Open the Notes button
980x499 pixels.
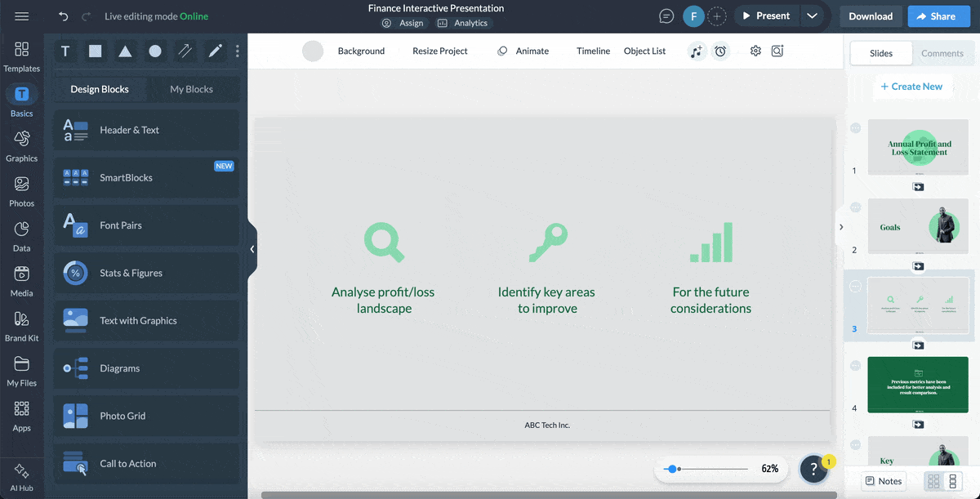click(x=884, y=481)
